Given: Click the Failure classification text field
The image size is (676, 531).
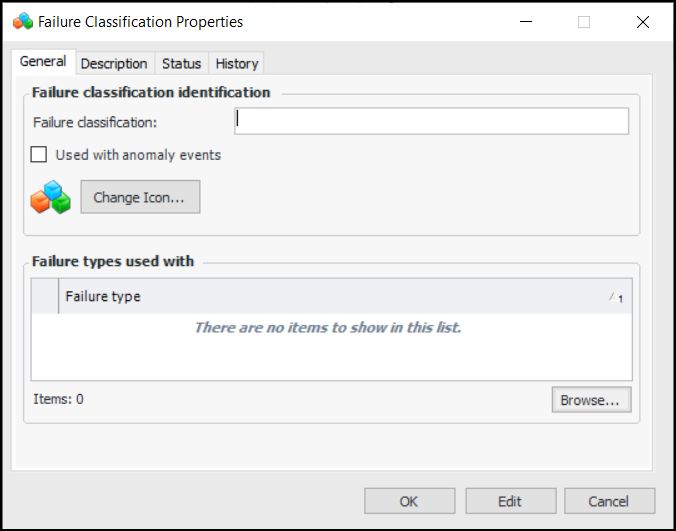Looking at the screenshot, I should (432, 121).
